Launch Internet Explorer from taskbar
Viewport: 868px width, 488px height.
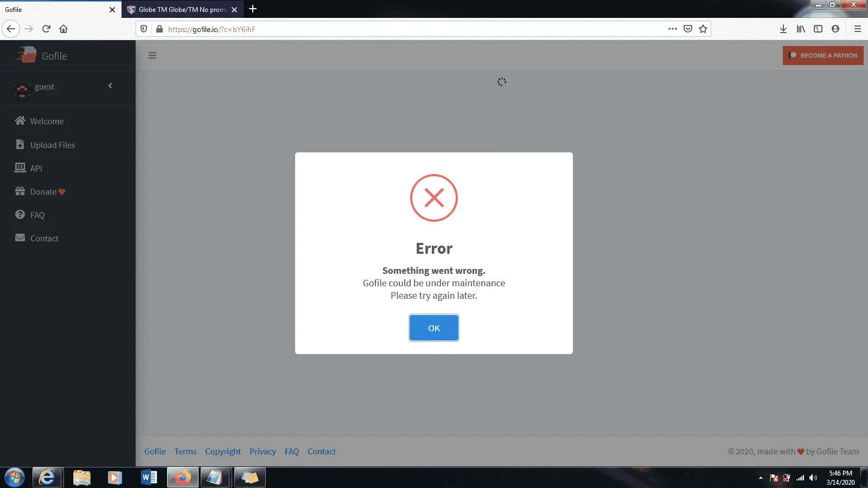(x=47, y=478)
